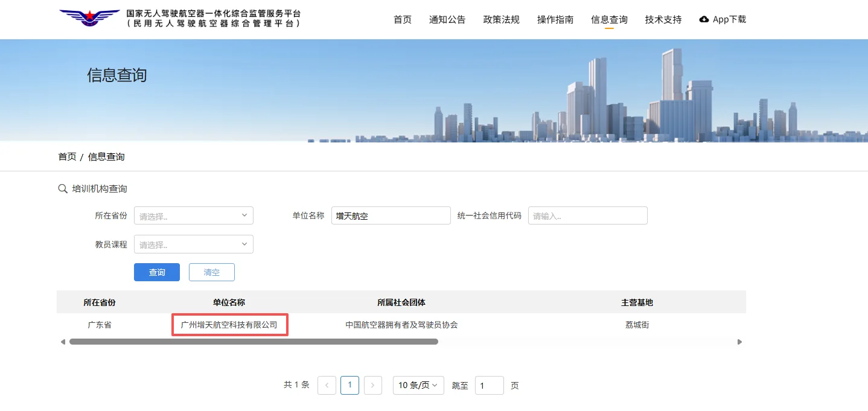Click the 单位名称 input containing 增天航空
Viewport: 868px width, 411px height.
pos(391,215)
